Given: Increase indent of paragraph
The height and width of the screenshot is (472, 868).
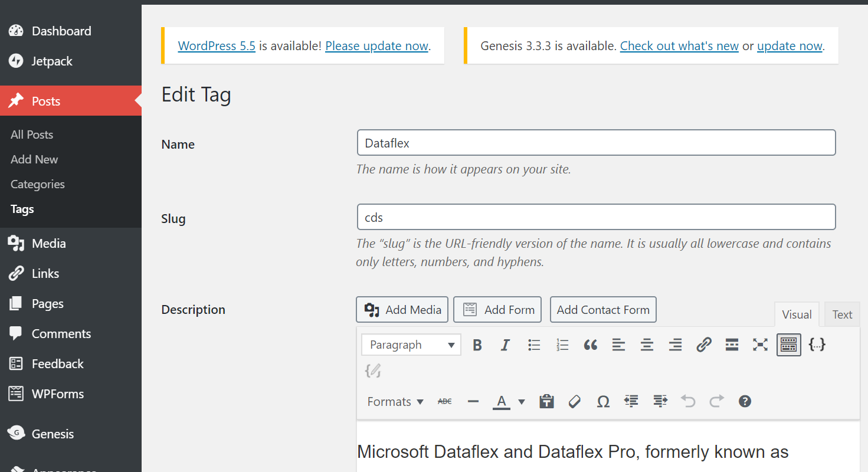Looking at the screenshot, I should pos(660,402).
